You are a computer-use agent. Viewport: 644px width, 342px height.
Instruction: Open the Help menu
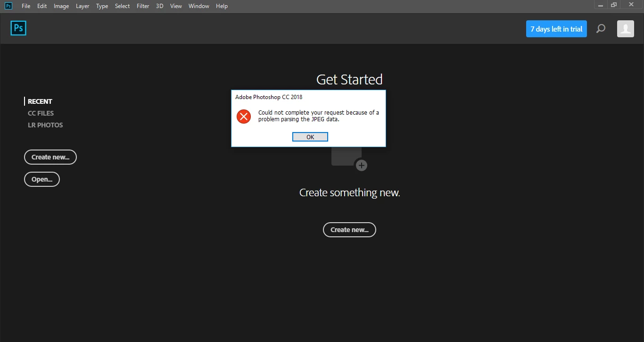pyautogui.click(x=222, y=6)
